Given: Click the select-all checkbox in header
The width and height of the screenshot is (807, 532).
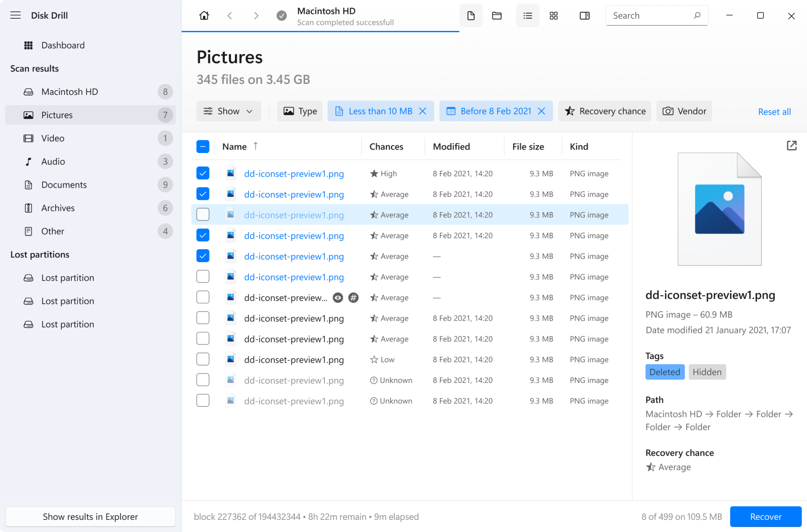Looking at the screenshot, I should (203, 146).
